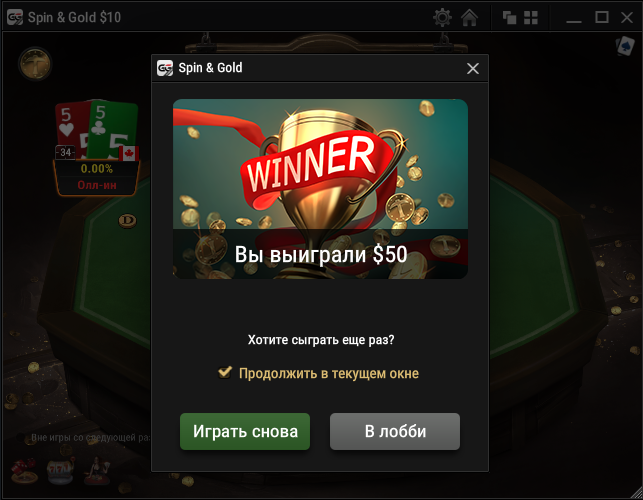
Task: Cascade tables using overlapping windows icon
Action: [509, 17]
